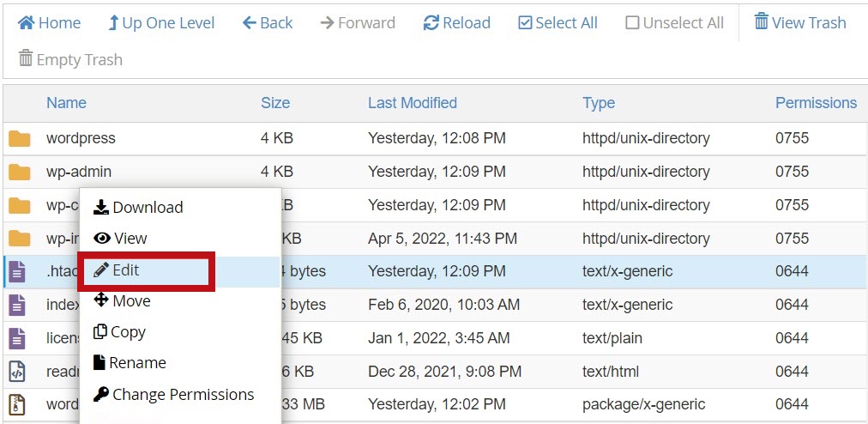This screenshot has height=424, width=868.
Task: Reload the file listing
Action: pyautogui.click(x=457, y=23)
